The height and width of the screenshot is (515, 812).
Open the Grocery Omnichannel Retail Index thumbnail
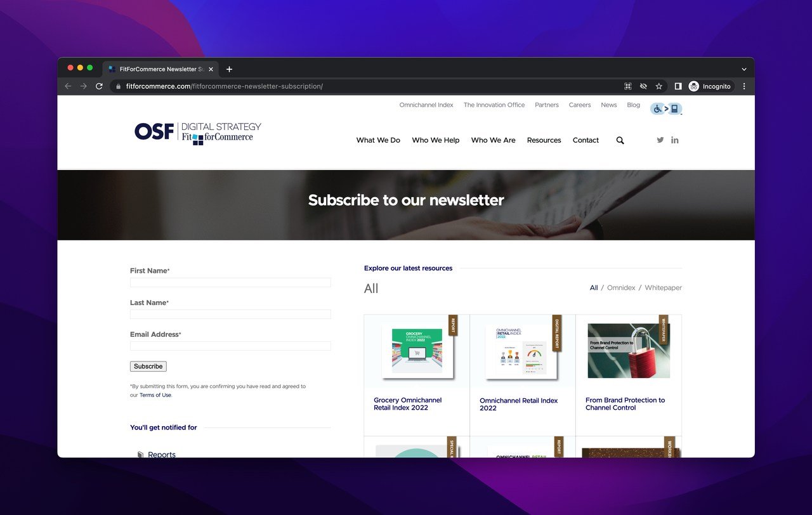[x=416, y=349]
